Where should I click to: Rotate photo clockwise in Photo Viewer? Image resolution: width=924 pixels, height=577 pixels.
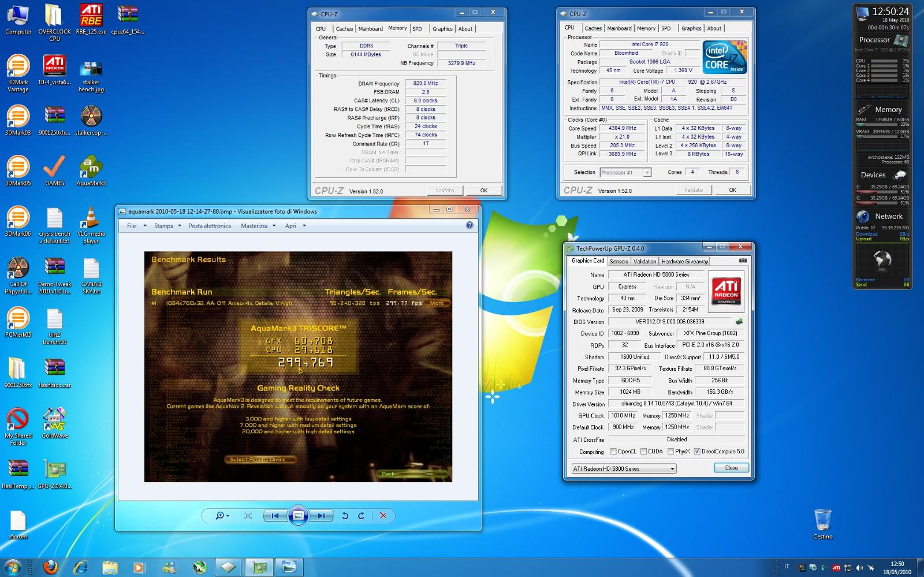(362, 516)
